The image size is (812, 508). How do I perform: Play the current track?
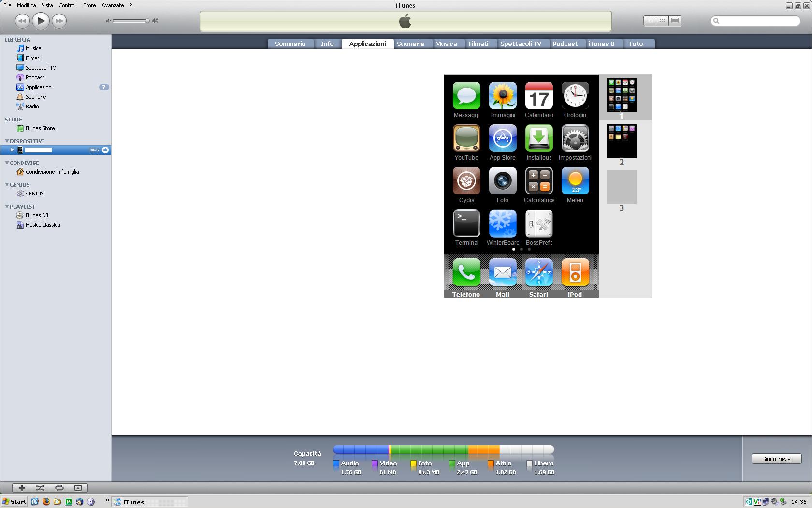(41, 20)
